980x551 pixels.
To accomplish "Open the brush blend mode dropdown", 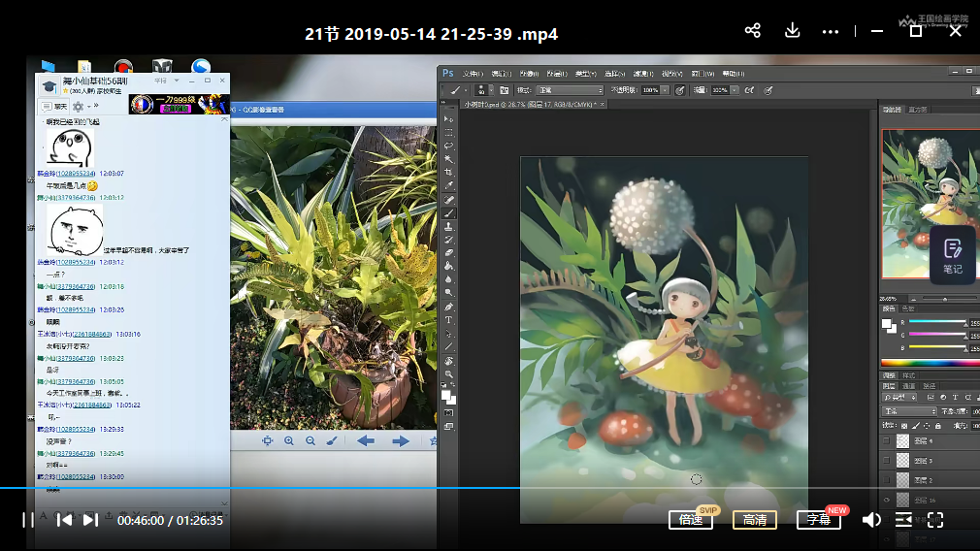I will click(x=570, y=90).
